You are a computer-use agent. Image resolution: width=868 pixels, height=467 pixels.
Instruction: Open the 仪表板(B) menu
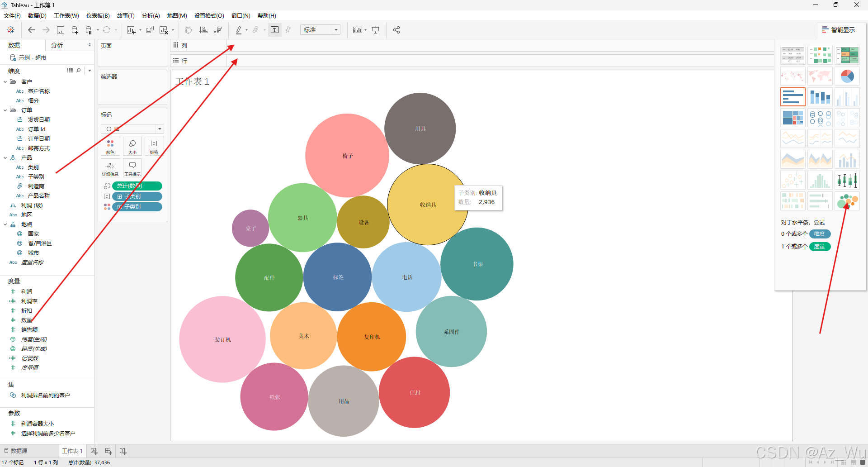[x=98, y=16]
